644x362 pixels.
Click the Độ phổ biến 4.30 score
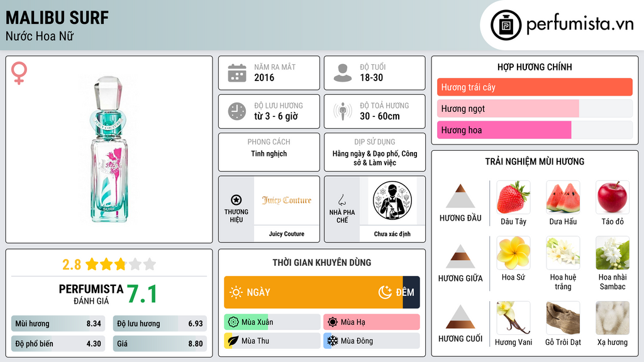[58, 344]
